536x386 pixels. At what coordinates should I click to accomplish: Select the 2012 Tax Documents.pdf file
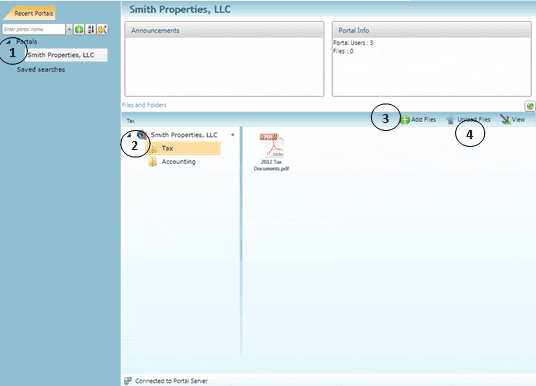click(x=271, y=152)
